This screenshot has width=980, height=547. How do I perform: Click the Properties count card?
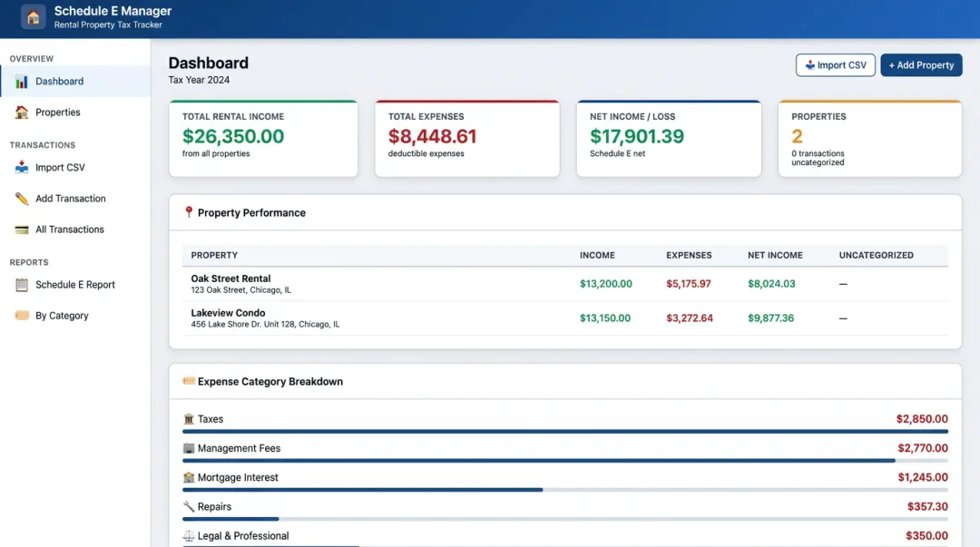[x=870, y=138]
